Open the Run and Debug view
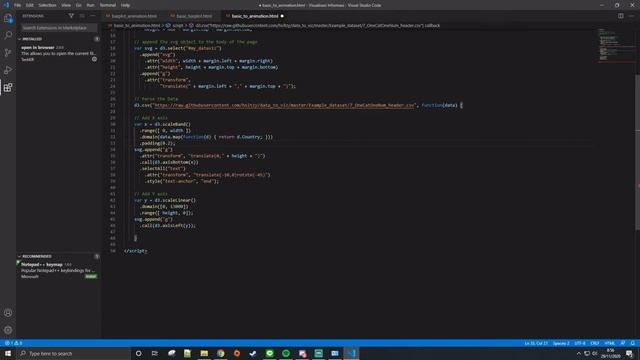Image resolution: width=640 pixels, height=360 pixels. tap(8, 70)
